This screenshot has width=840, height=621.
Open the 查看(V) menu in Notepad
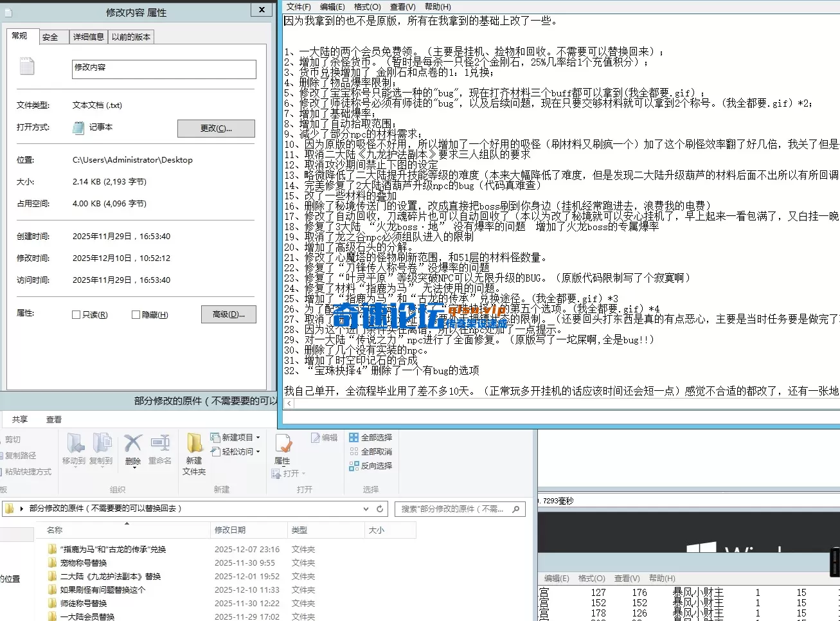(402, 6)
